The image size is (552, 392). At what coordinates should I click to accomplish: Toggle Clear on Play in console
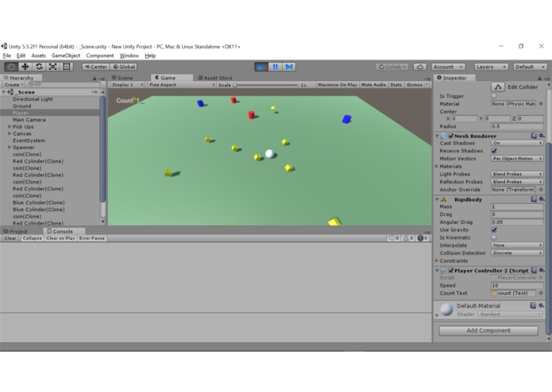pos(60,238)
